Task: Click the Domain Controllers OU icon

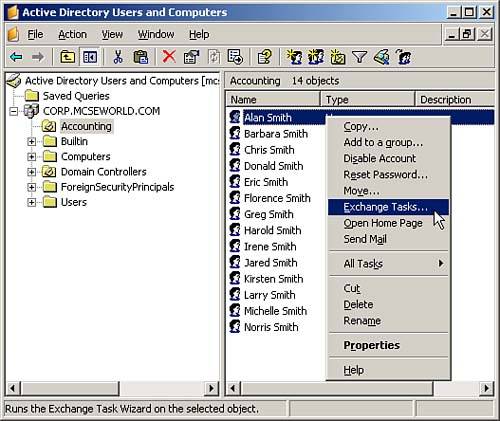Action: pyautogui.click(x=49, y=172)
